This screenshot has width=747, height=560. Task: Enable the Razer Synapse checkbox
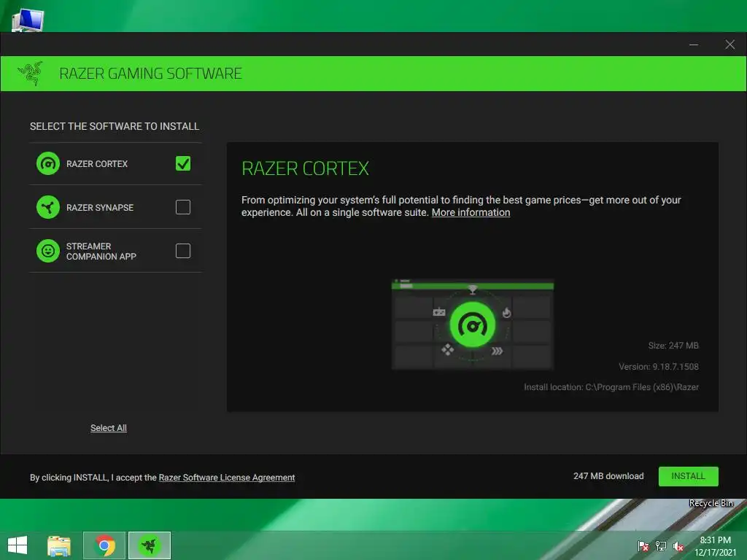[183, 207]
